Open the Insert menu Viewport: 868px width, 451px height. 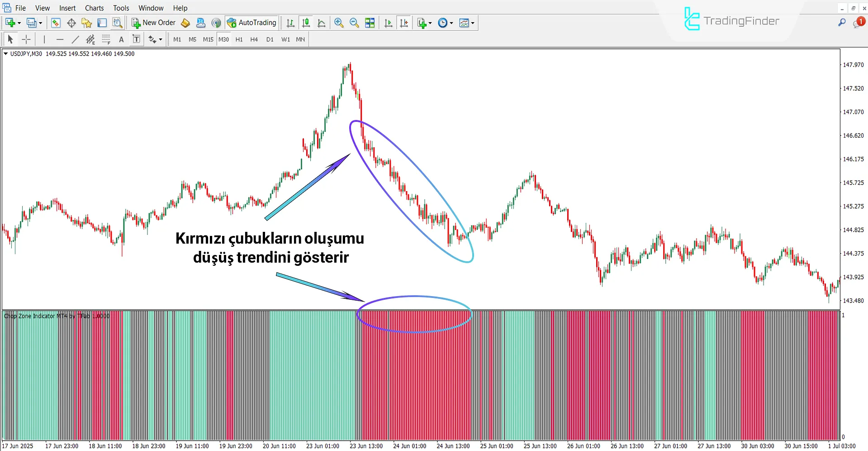pos(67,8)
